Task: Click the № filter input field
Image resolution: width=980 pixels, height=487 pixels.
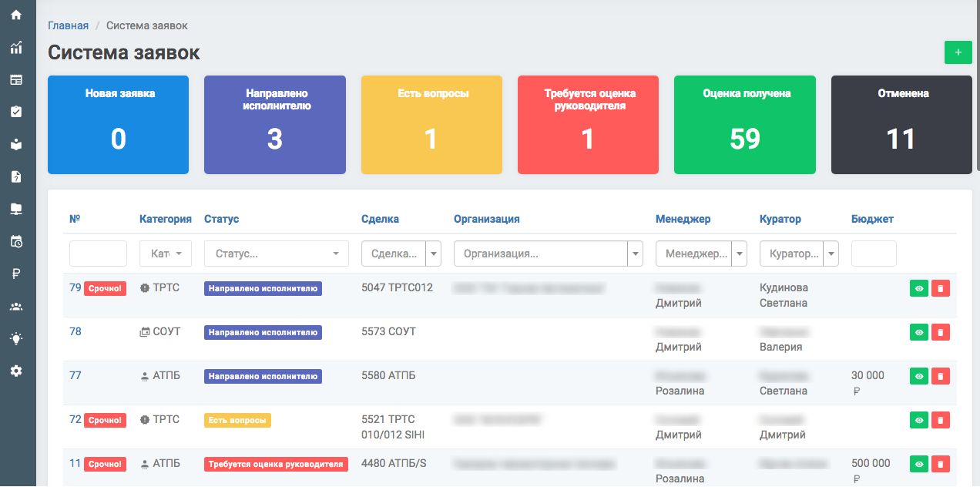Action: click(98, 254)
